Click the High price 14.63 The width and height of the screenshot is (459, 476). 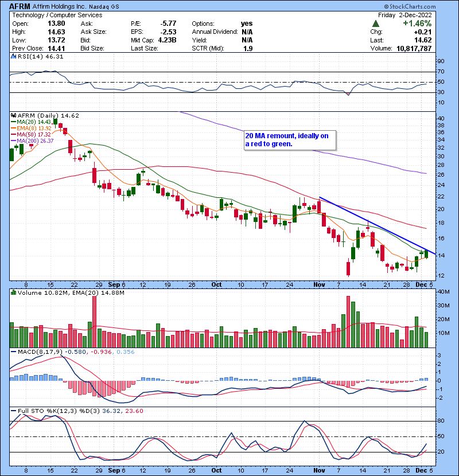56,32
